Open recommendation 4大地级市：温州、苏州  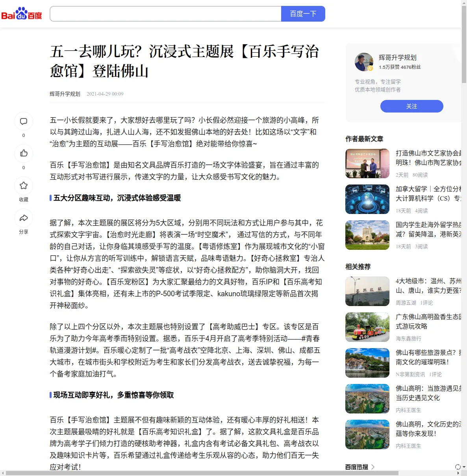coord(428,286)
